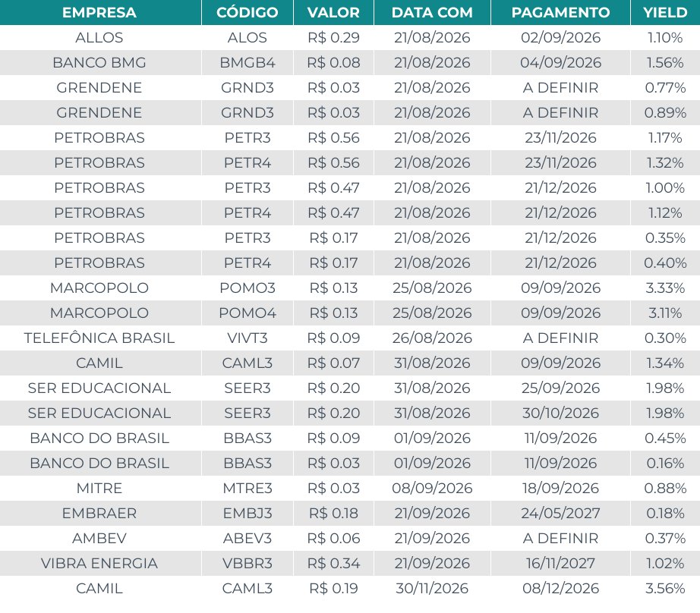This screenshot has width=700, height=613.
Task: Select the MITRE company cell
Action: coord(99,488)
